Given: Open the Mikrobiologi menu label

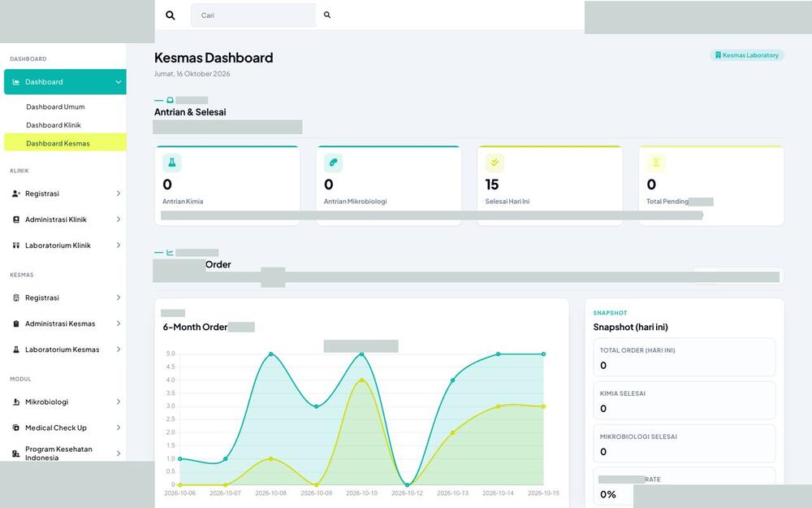Looking at the screenshot, I should tap(46, 402).
